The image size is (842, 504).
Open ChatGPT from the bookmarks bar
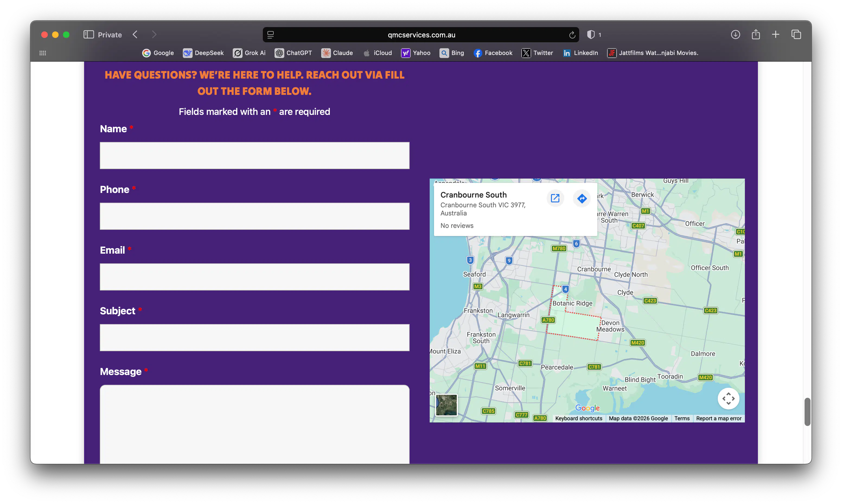[x=293, y=53]
